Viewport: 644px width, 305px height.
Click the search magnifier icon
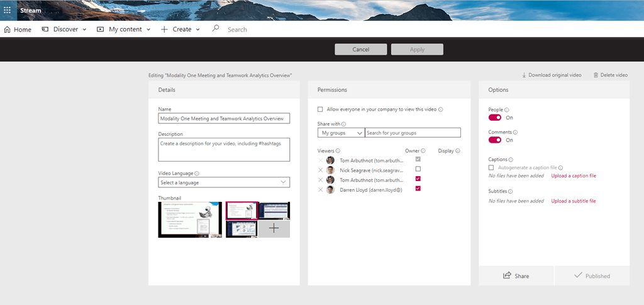click(216, 29)
